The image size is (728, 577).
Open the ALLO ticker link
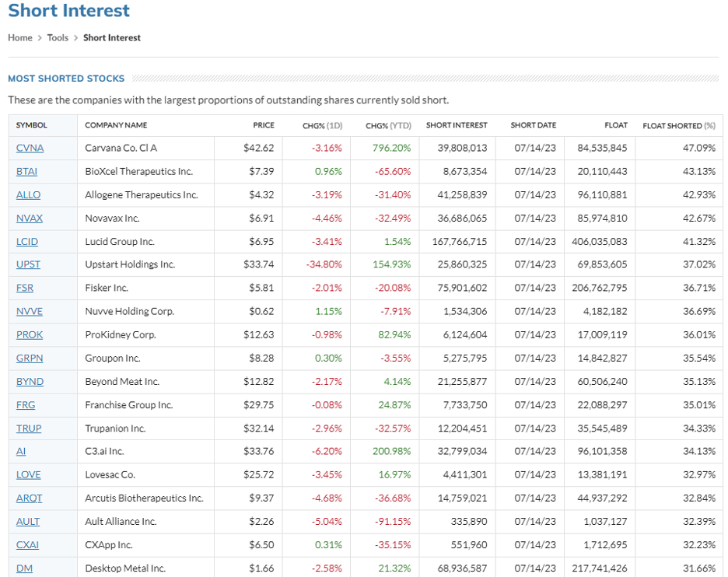pos(27,194)
